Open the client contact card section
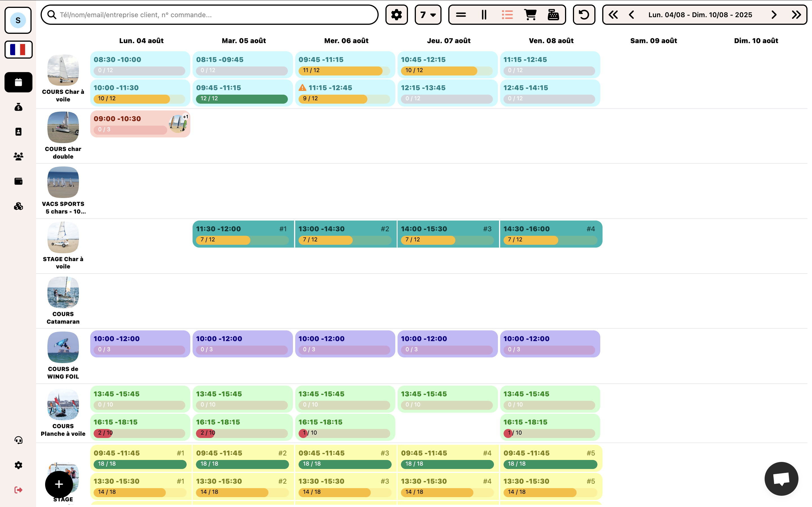812x507 pixels. pos(18,132)
